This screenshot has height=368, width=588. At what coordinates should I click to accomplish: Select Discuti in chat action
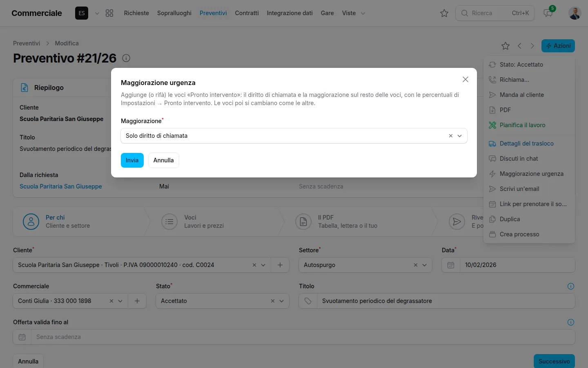(529, 159)
